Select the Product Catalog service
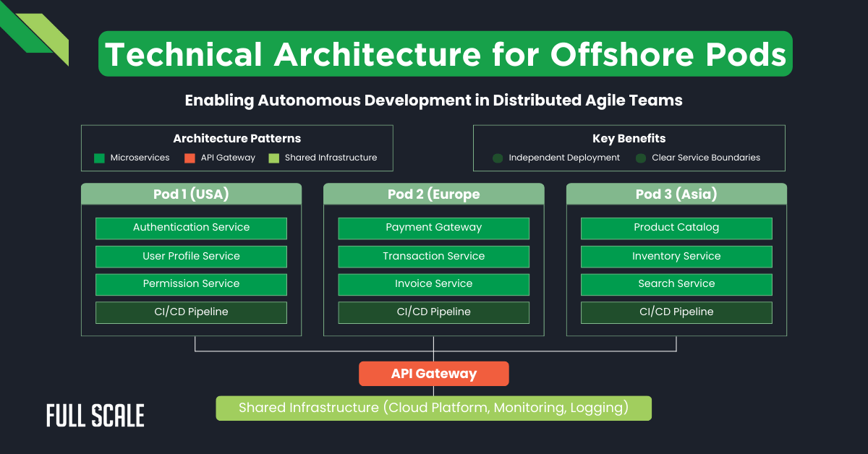Screen dimensions: 868x454 point(676,227)
